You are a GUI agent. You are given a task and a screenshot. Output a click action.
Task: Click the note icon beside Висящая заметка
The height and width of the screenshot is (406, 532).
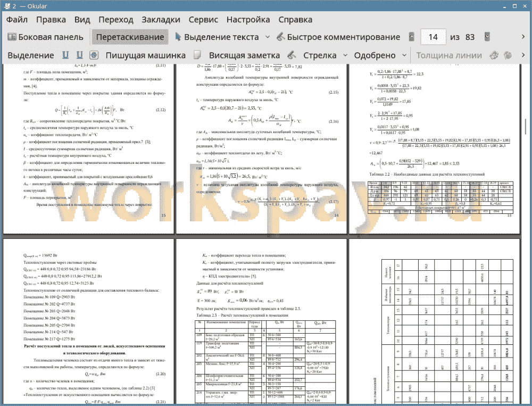point(197,55)
